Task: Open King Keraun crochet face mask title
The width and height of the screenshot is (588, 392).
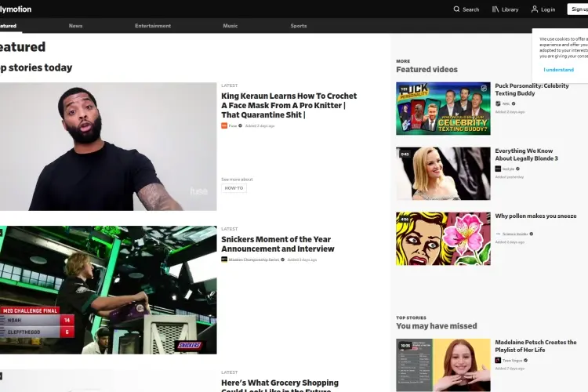Action: tap(289, 105)
